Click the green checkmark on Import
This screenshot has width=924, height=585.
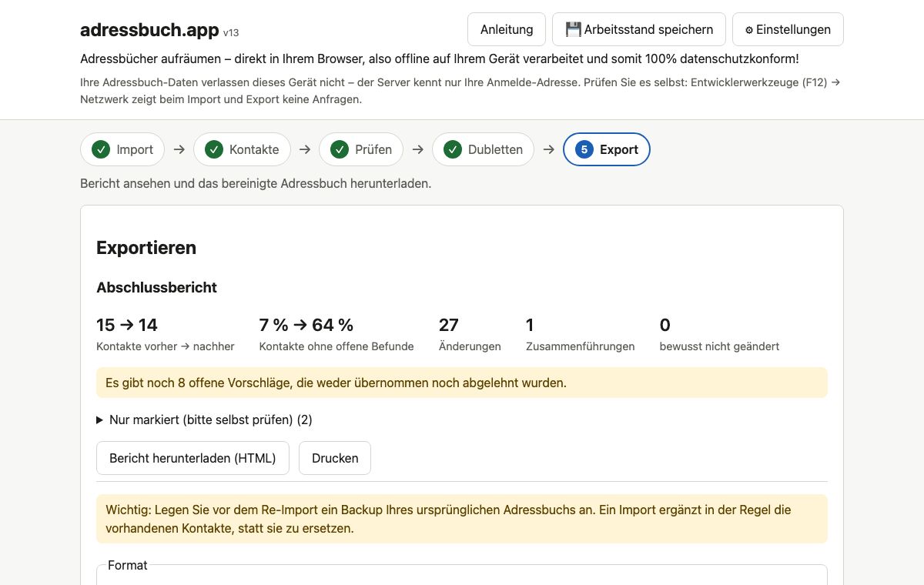tap(101, 149)
